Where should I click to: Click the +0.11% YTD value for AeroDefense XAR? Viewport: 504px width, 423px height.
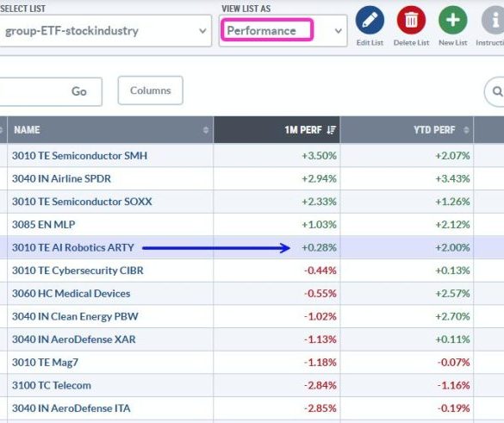[452, 339]
